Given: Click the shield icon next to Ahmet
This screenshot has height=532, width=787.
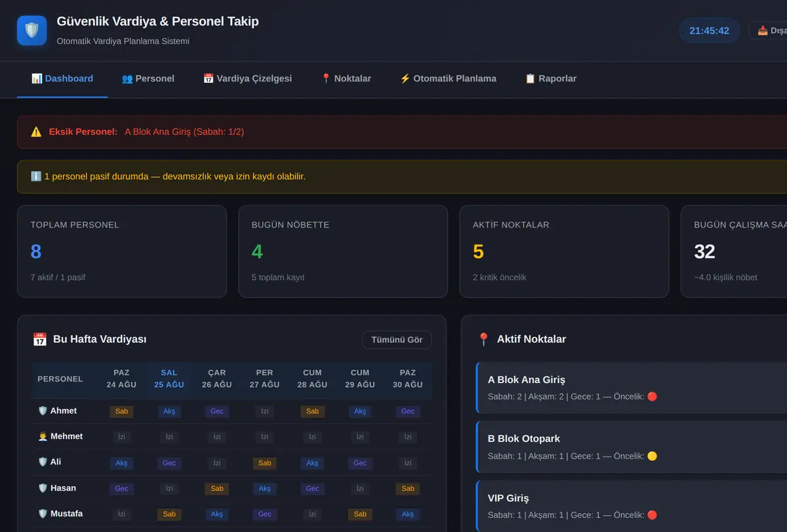Looking at the screenshot, I should click(x=43, y=411).
